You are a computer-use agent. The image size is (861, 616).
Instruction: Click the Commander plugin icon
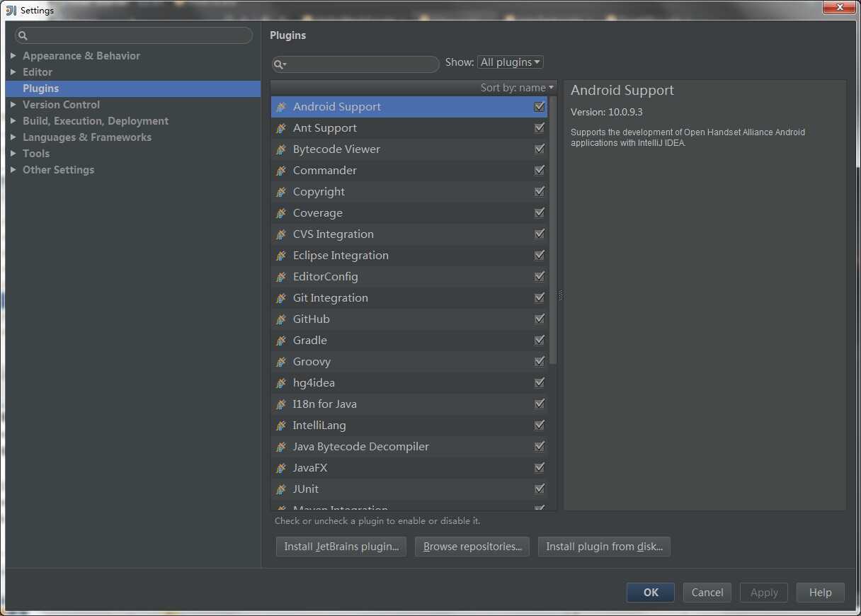pos(281,171)
